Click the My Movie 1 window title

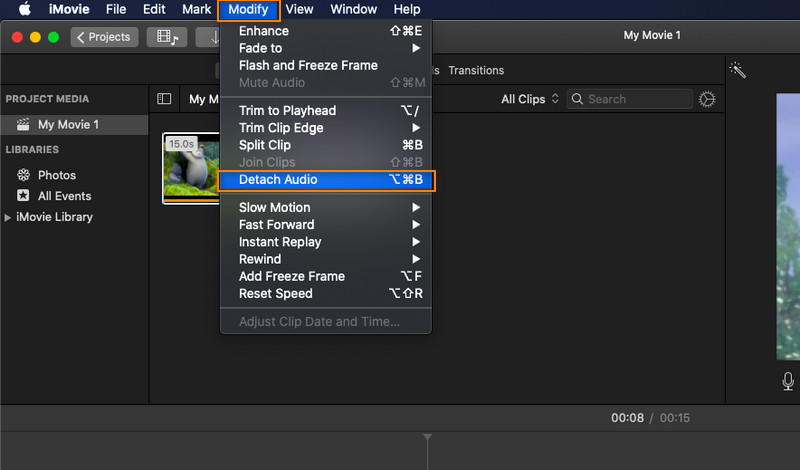[x=652, y=35]
